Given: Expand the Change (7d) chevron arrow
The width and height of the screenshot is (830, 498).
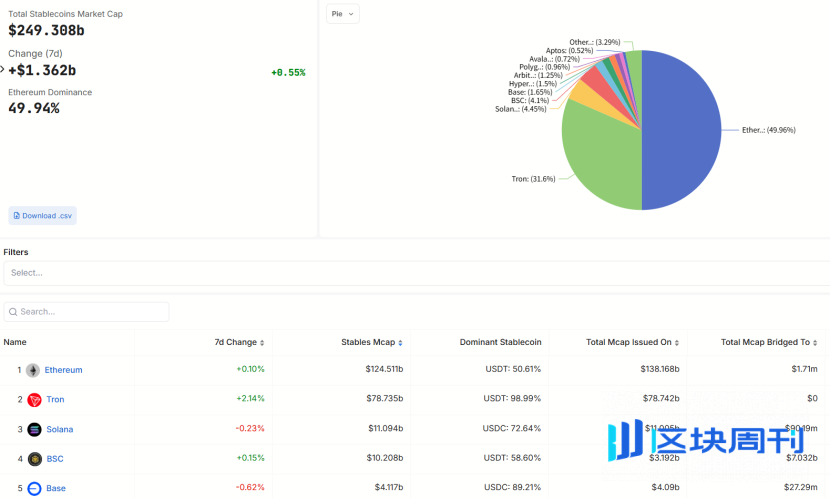Looking at the screenshot, I should pos(2,69).
